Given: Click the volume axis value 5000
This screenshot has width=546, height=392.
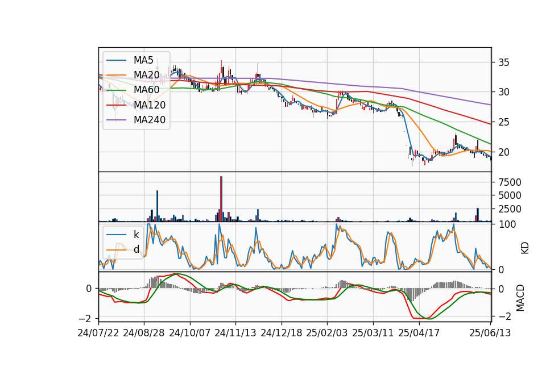Looking at the screenshot, I should tap(510, 195).
